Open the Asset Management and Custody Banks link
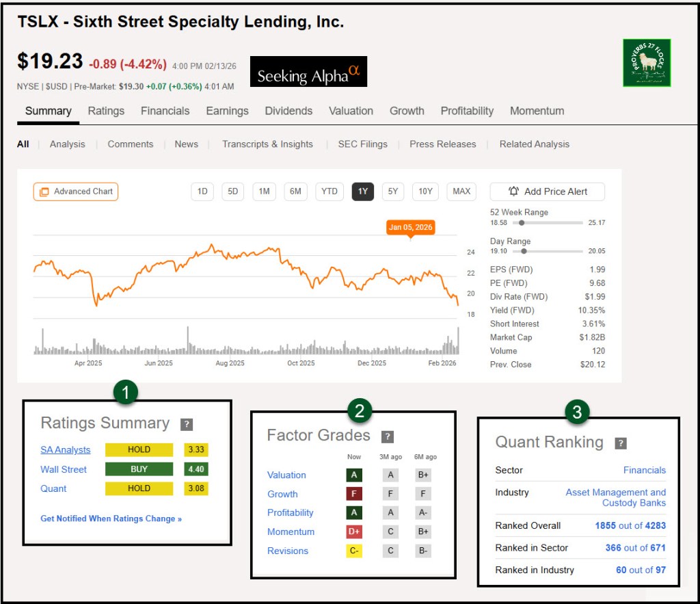Viewport: 700px width, 604px height. (x=615, y=497)
